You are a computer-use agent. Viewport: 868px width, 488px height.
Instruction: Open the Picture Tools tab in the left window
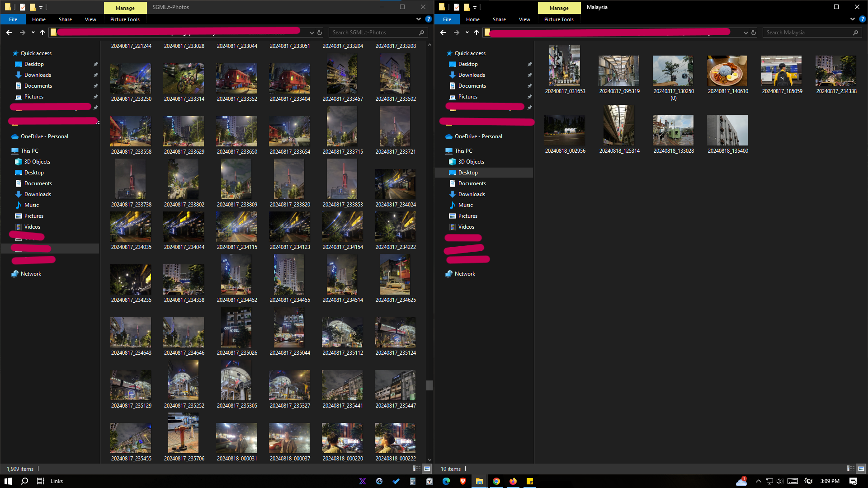coord(125,19)
